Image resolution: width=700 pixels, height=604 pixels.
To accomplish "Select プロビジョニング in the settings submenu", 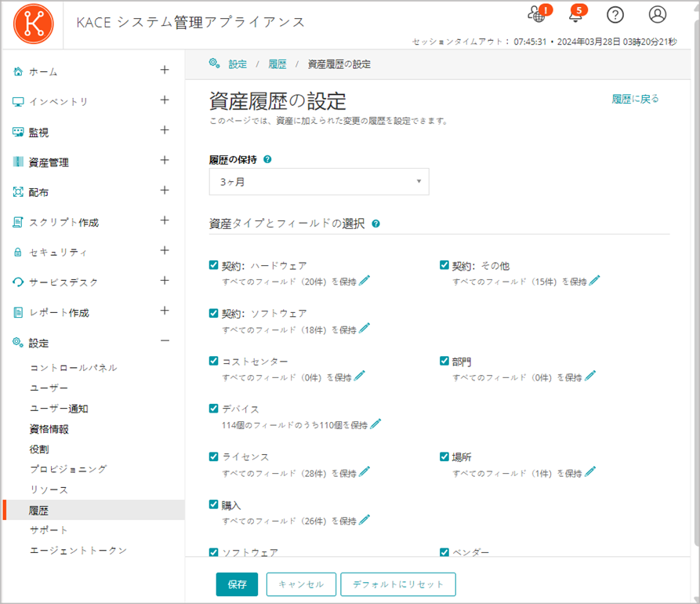I will 67,469.
